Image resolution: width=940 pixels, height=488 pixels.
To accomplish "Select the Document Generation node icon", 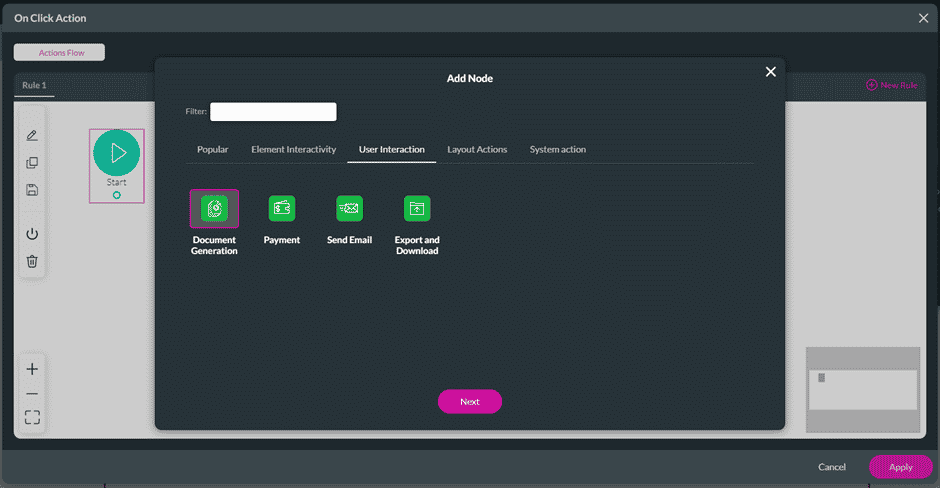I will 214,209.
